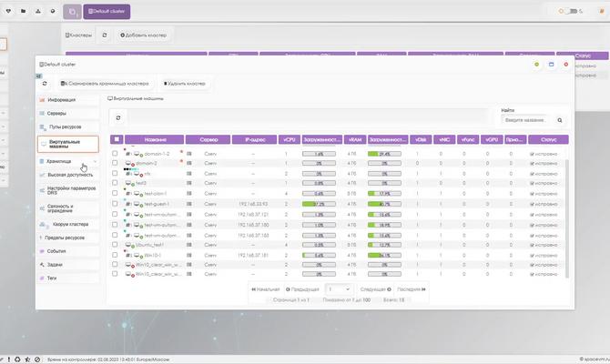
Task: Click Сканировать хранилища кластера button
Action: coord(105,84)
